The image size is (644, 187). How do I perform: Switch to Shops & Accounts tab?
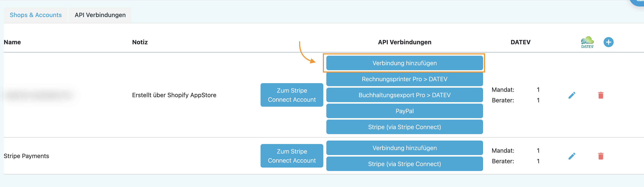(x=36, y=15)
